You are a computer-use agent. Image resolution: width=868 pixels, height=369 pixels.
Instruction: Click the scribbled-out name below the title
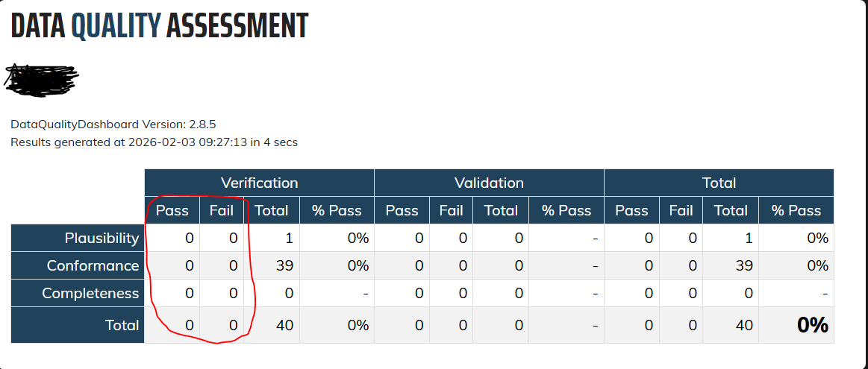tap(43, 78)
